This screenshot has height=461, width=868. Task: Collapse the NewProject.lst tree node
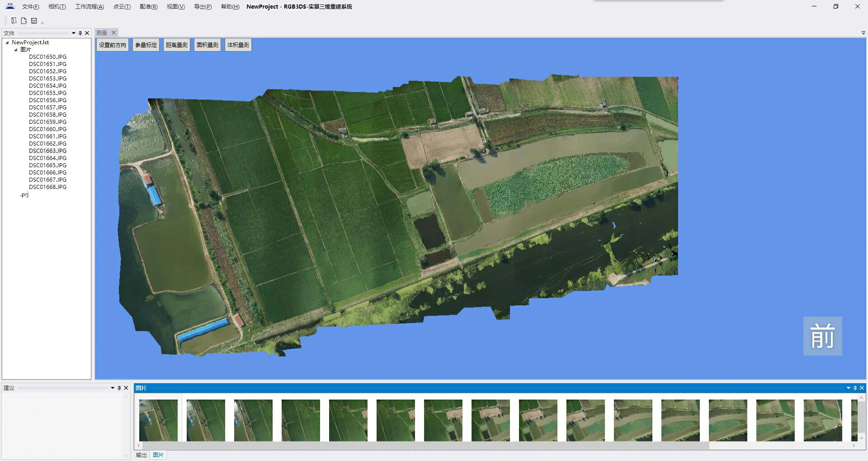coord(7,42)
